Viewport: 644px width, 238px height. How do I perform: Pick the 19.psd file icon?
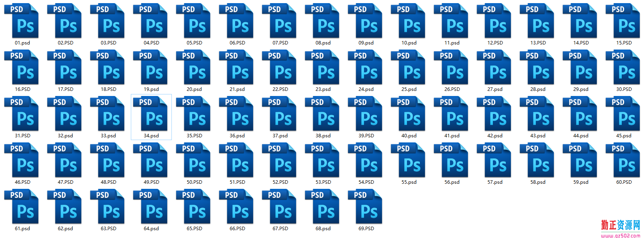coord(150,67)
